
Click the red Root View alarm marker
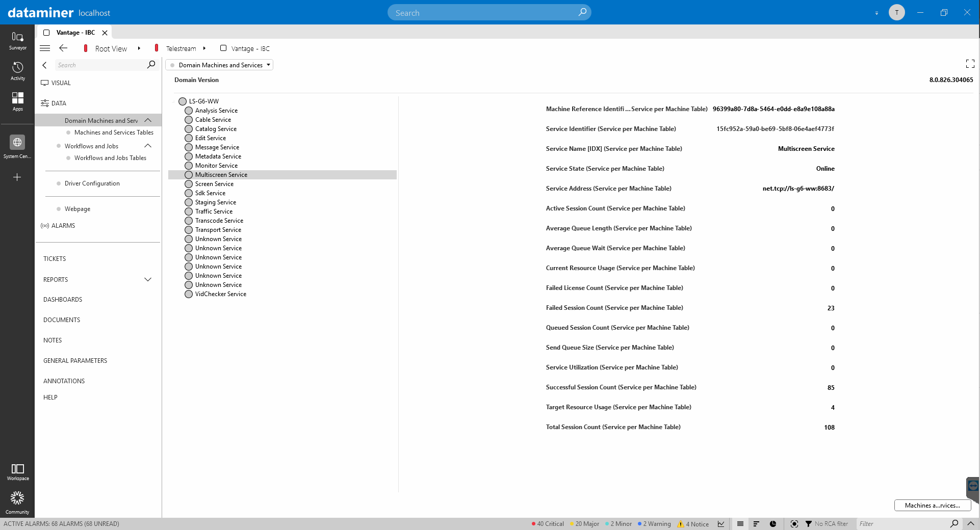point(86,48)
